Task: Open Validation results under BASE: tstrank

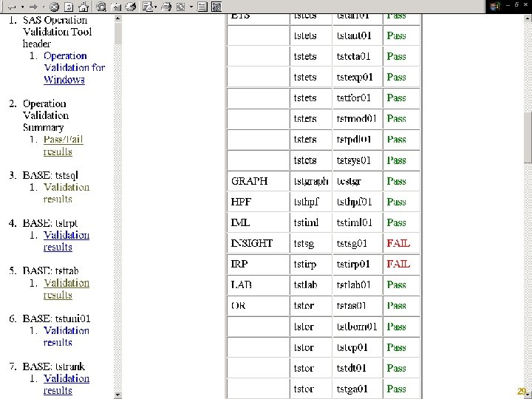Action: click(x=66, y=384)
